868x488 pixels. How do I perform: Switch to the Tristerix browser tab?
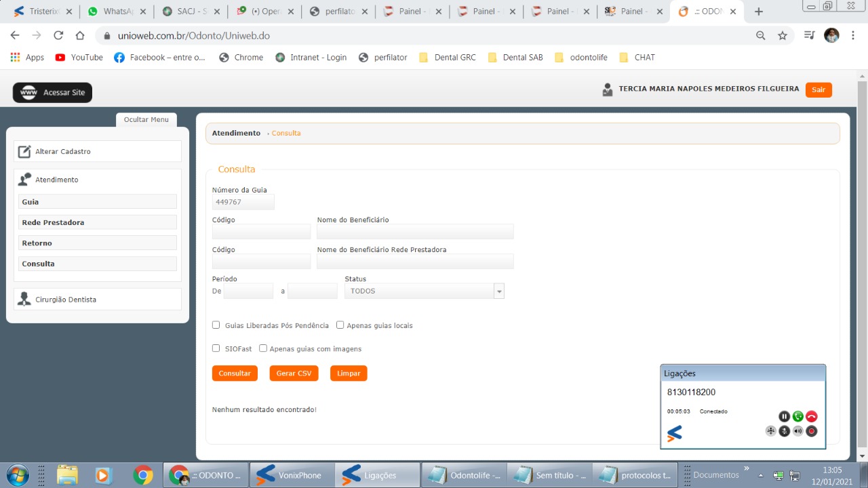coord(42,12)
